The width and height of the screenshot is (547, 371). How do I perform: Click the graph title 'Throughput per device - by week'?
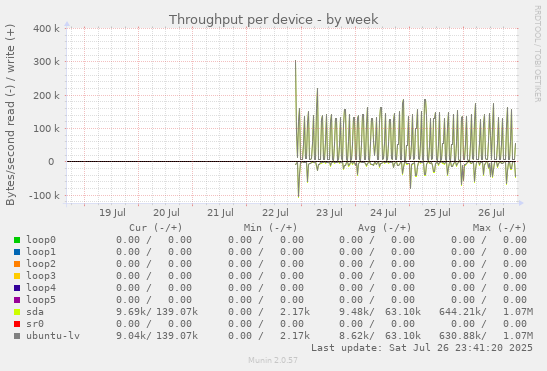(274, 20)
